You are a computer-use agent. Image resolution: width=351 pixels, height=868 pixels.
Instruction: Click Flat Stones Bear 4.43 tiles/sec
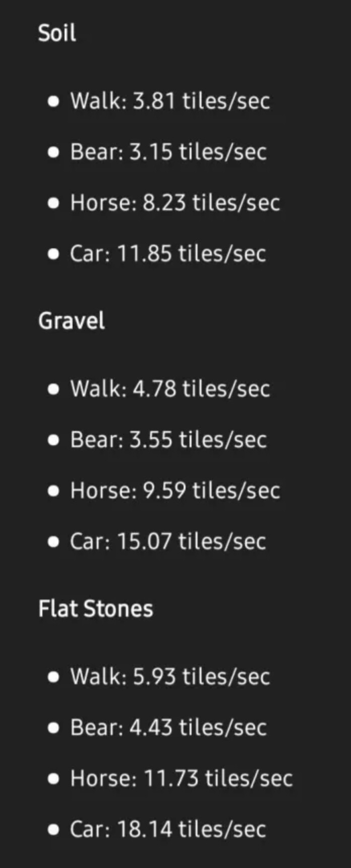point(168,727)
